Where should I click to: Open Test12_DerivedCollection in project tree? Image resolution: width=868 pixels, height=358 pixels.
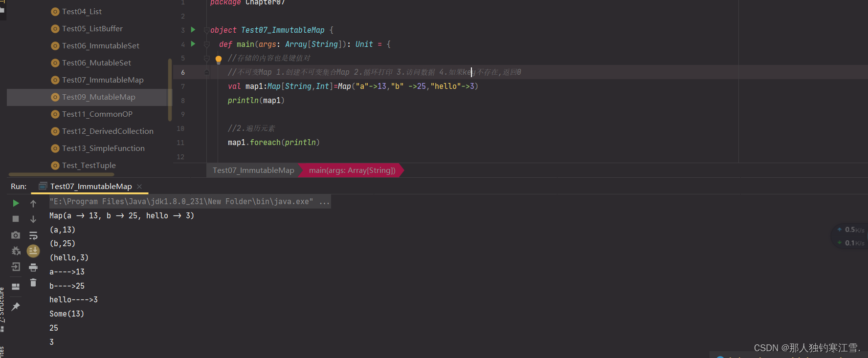(x=108, y=131)
